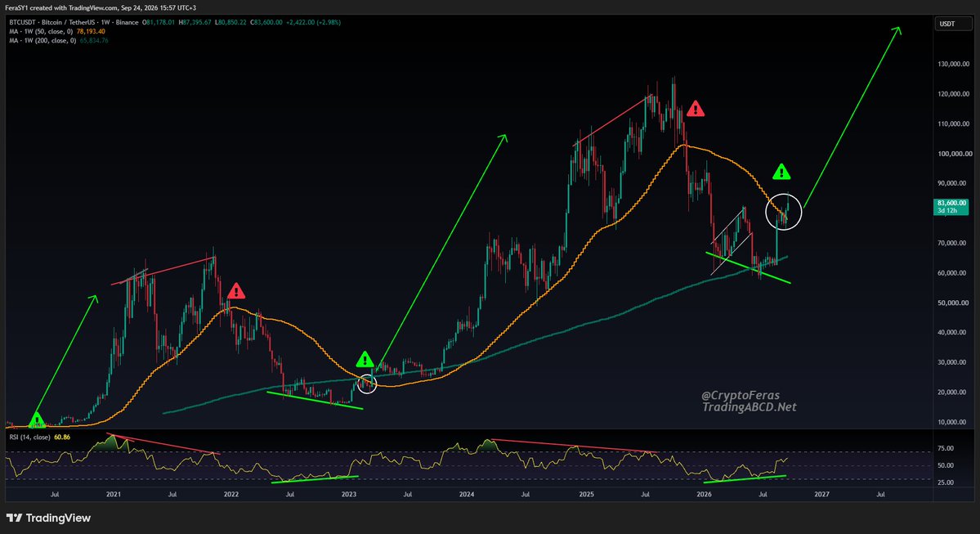Select the MA 1W (50, close, 0) legend
Image resolution: width=980 pixels, height=534 pixels.
[41, 31]
